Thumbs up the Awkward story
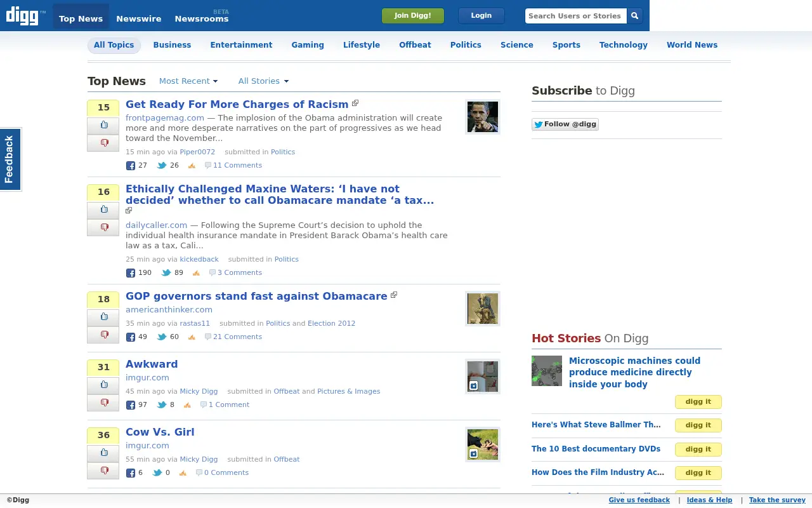Image resolution: width=812 pixels, height=508 pixels. click(x=103, y=385)
